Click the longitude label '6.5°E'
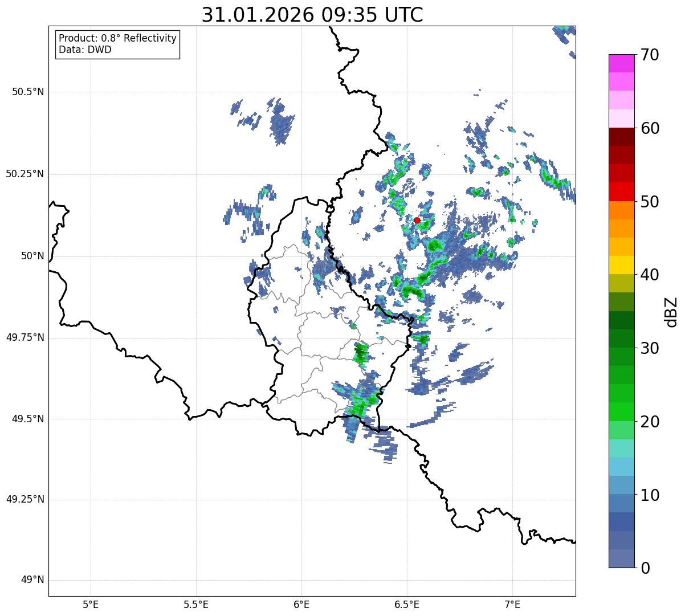Viewport: 685px width, 616px height. pos(407,604)
